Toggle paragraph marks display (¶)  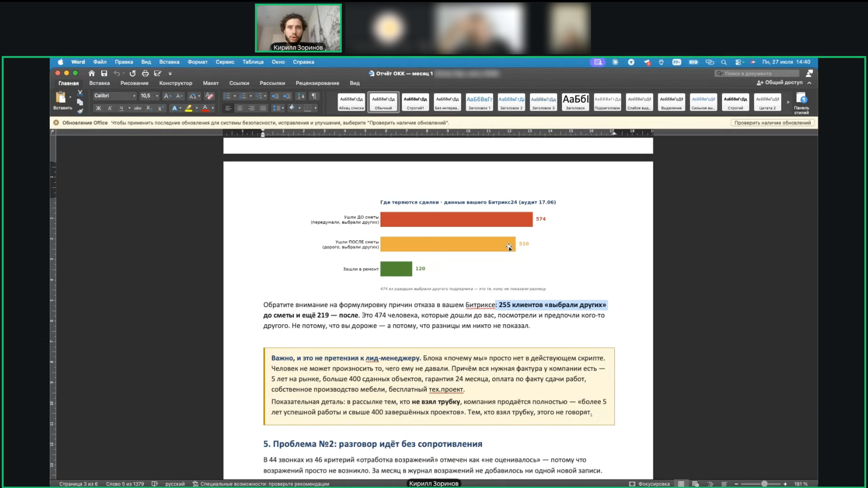[x=314, y=96]
